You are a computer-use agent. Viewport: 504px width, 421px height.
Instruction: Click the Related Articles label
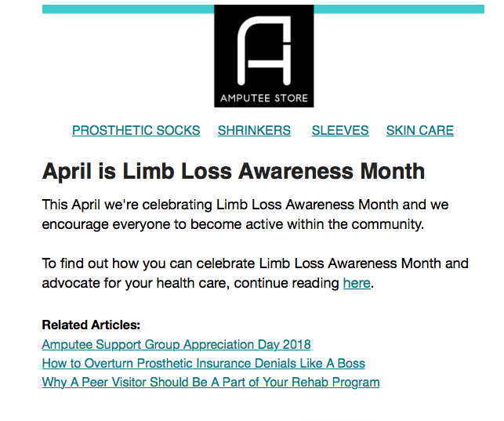pyautogui.click(x=91, y=325)
